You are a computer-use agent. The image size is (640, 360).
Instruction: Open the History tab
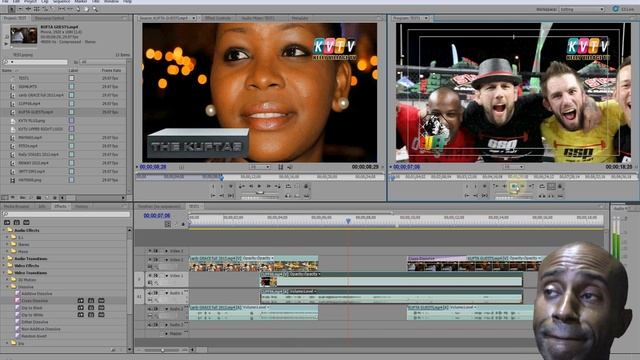82,206
